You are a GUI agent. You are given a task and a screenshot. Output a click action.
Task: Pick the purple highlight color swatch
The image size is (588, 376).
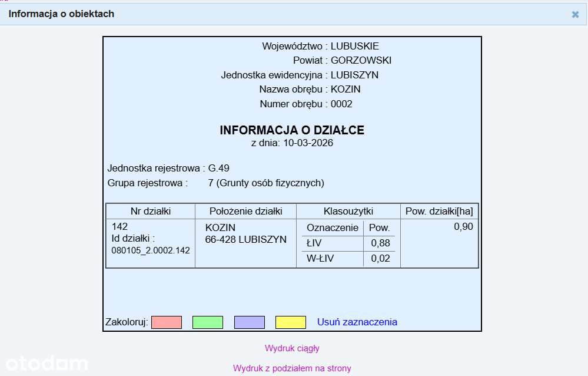(x=250, y=322)
